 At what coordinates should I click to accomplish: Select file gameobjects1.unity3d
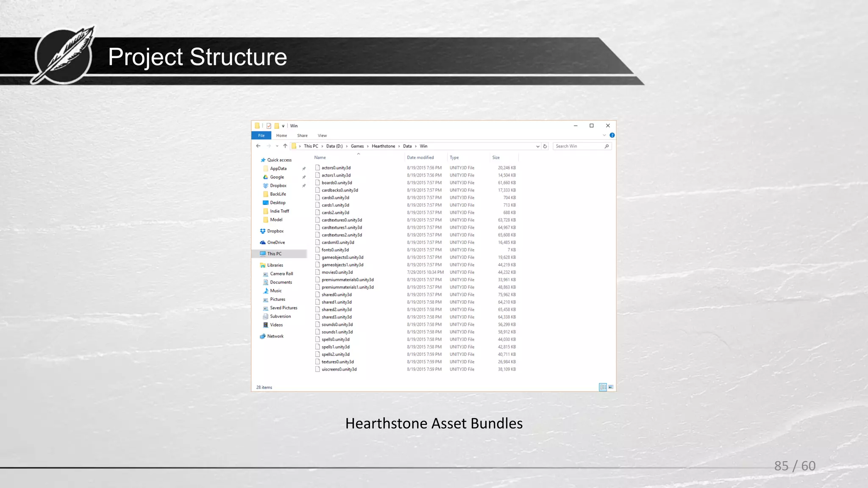coord(342,265)
